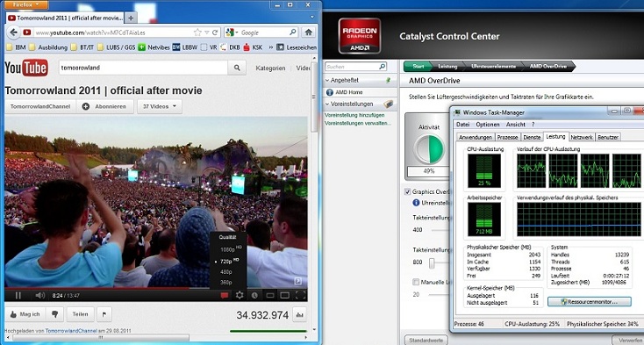Enter fullscreen mode on the video

tap(301, 295)
